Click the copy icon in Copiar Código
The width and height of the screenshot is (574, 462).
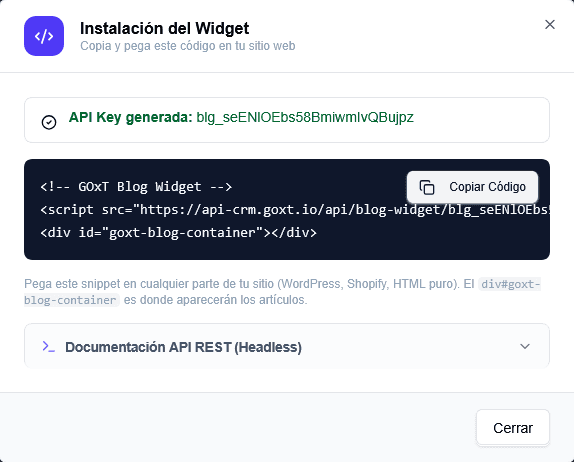tap(427, 187)
